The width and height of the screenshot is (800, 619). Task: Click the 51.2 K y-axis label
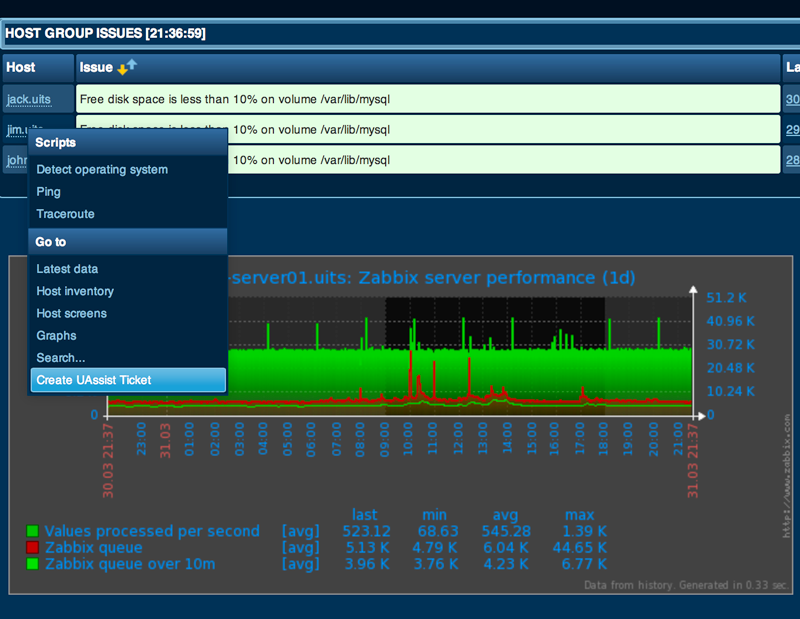pyautogui.click(x=726, y=298)
